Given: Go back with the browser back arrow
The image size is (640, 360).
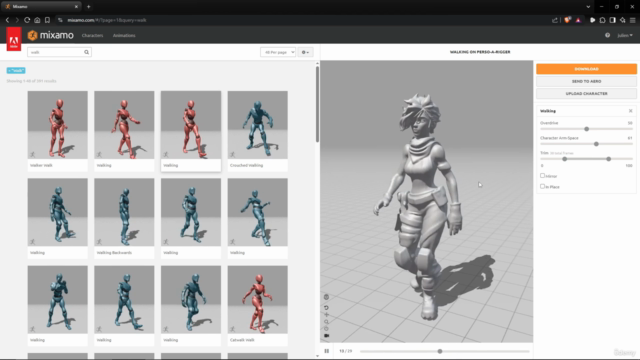Looking at the screenshot, I should (x=7, y=20).
